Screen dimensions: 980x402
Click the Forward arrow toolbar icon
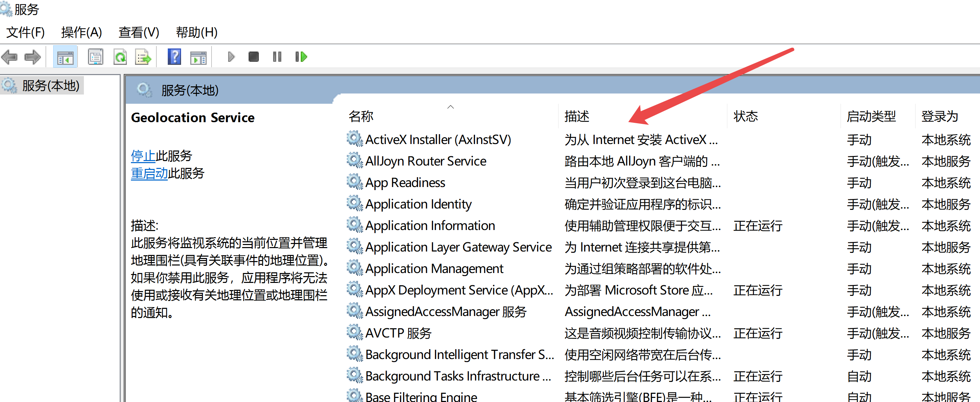[x=32, y=57]
